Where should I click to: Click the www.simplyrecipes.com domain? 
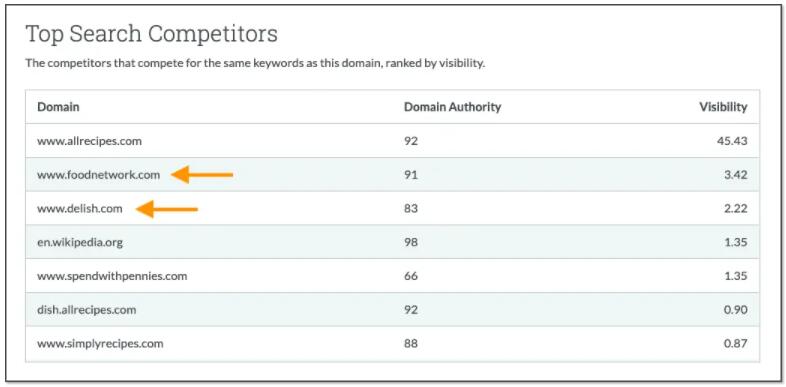(x=100, y=344)
